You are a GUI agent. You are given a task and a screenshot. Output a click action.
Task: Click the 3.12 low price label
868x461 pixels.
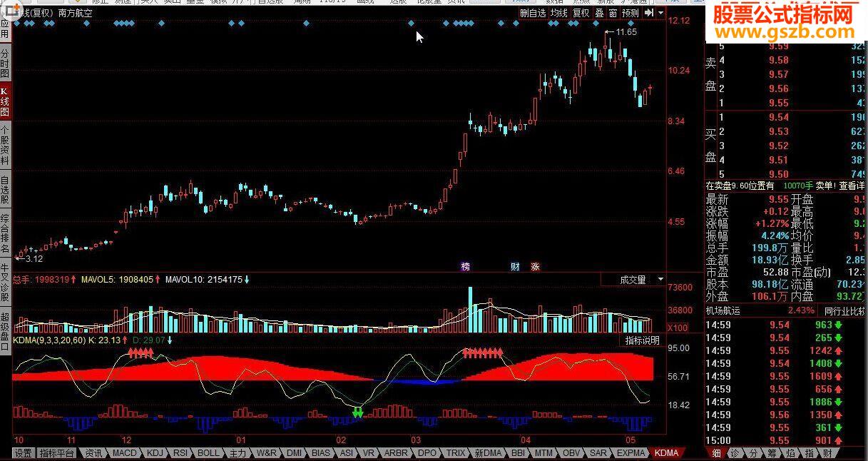34,259
